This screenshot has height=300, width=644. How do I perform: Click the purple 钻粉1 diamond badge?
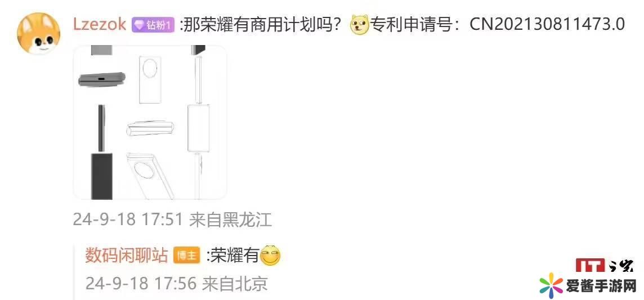click(153, 25)
